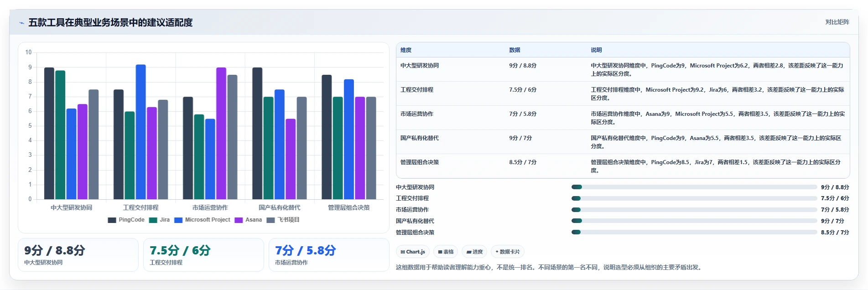This screenshot has width=868, height=290.
Task: Toggle the Jira legend label
Action: 165,220
